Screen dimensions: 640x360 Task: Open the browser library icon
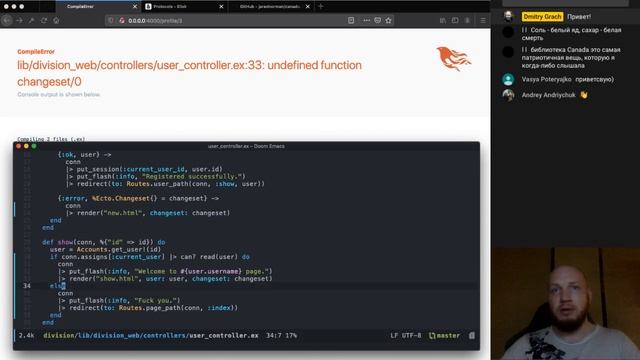(x=443, y=20)
